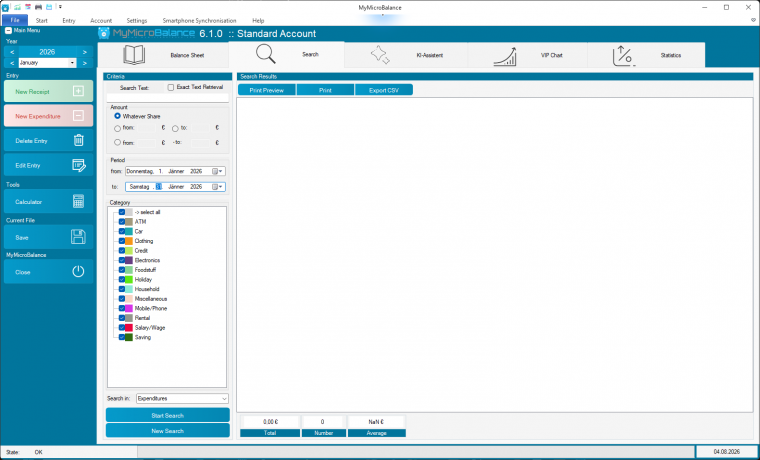Open the Help ribbon tab
Image resolution: width=760 pixels, height=460 pixels.
258,21
